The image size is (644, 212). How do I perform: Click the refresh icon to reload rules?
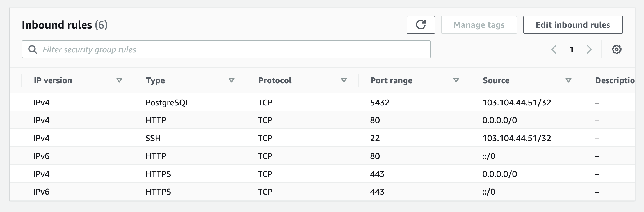(420, 25)
